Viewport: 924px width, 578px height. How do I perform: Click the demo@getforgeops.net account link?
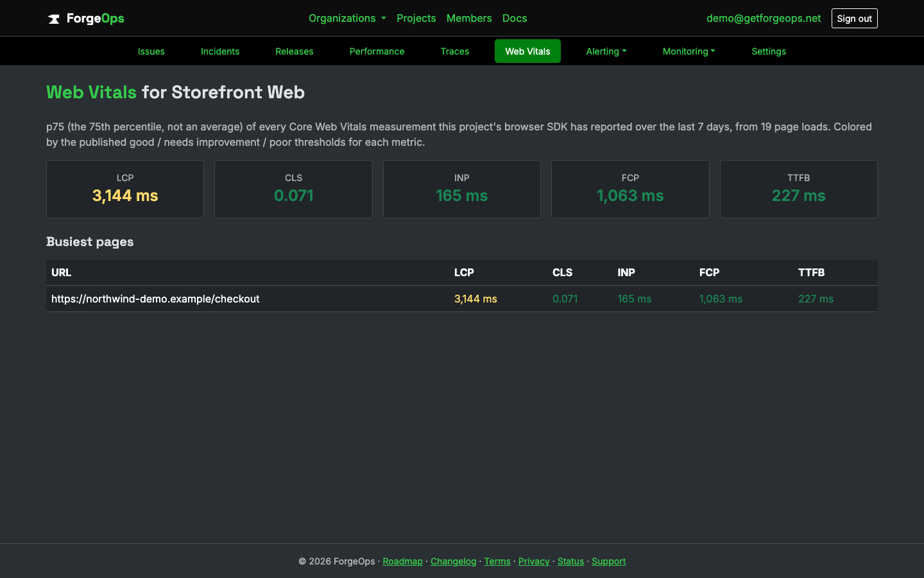click(x=764, y=18)
